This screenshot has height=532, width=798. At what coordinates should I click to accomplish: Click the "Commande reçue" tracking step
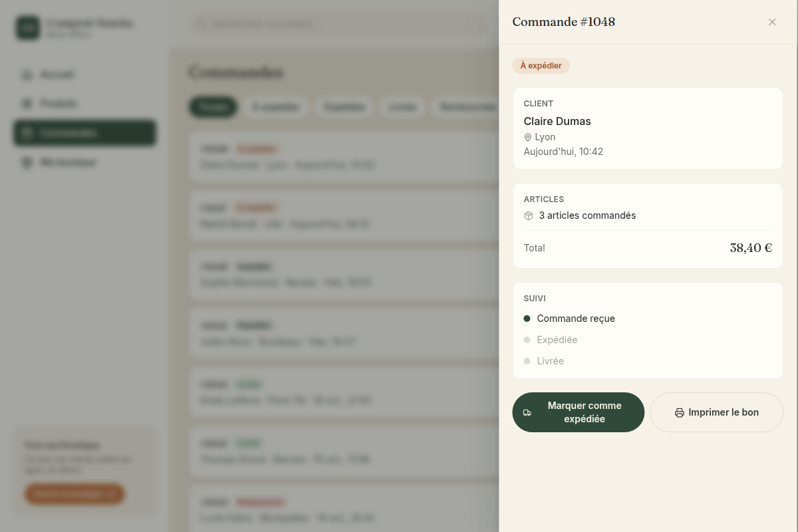click(x=576, y=319)
